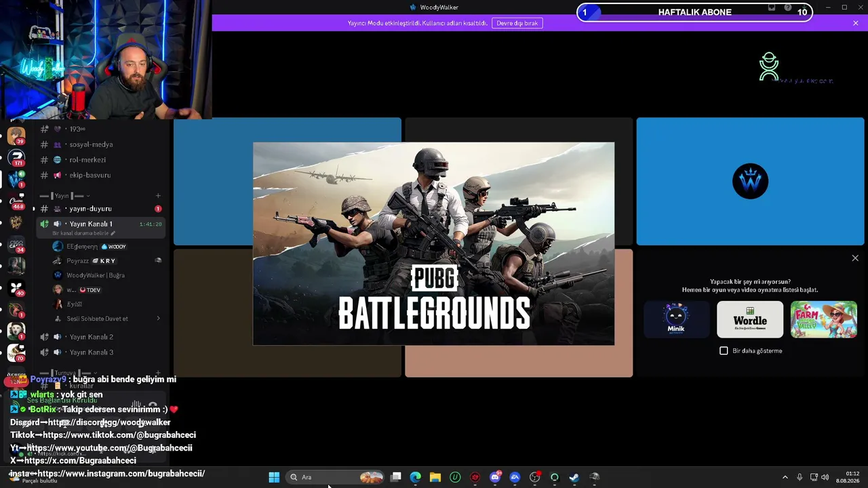The image size is (868, 488).
Task: Add a channel to the Turnuva category
Action: (158, 373)
